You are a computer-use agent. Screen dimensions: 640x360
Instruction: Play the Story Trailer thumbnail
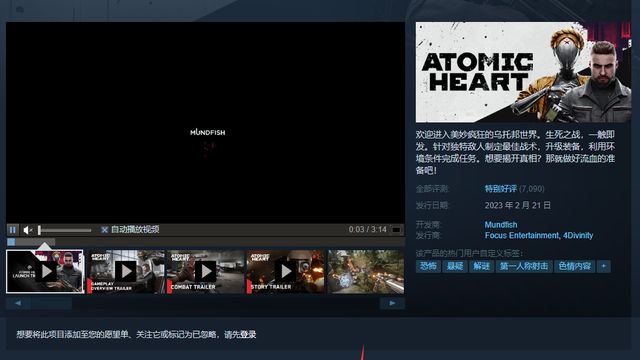pos(285,271)
